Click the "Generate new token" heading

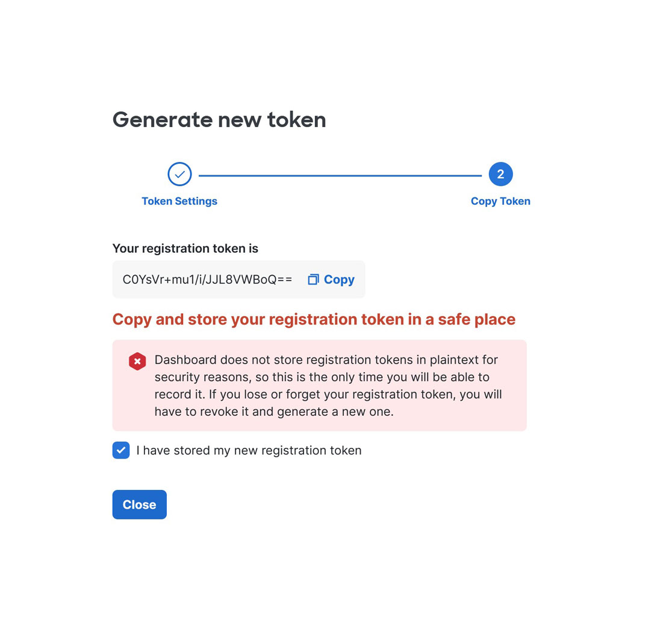pos(219,120)
